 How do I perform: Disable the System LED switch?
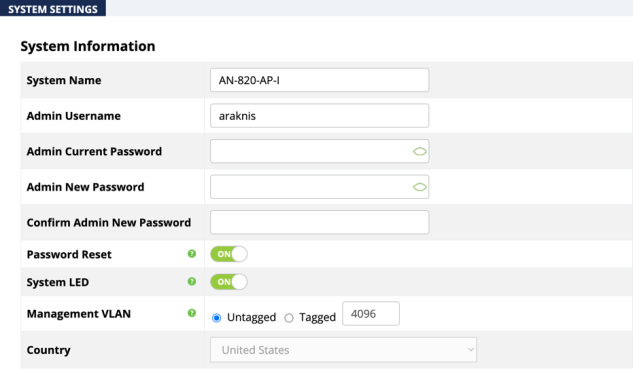(228, 282)
